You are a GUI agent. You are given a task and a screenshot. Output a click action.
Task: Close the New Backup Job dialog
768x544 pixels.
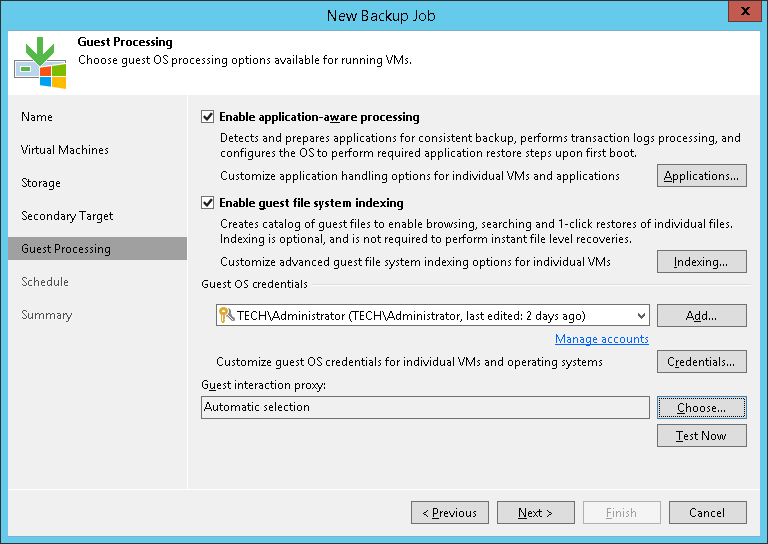pos(741,15)
